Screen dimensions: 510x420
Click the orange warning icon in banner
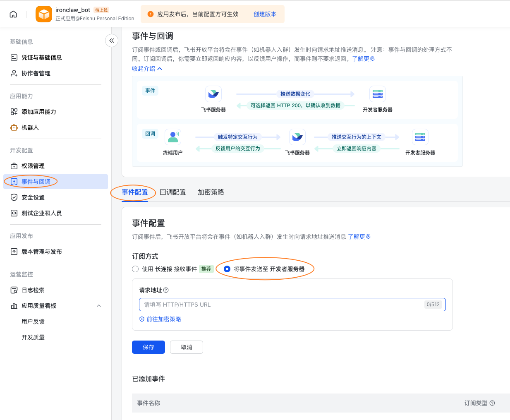(x=151, y=14)
